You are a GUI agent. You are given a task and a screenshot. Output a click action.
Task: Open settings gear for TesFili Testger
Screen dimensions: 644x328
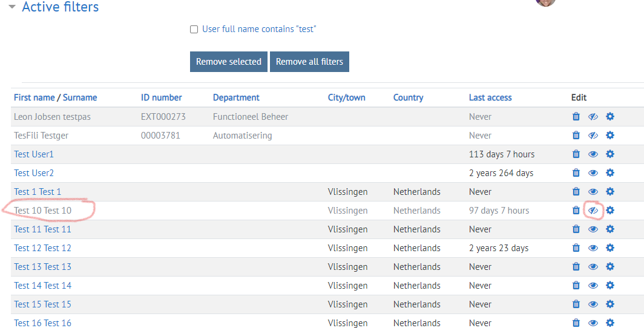[x=610, y=135]
